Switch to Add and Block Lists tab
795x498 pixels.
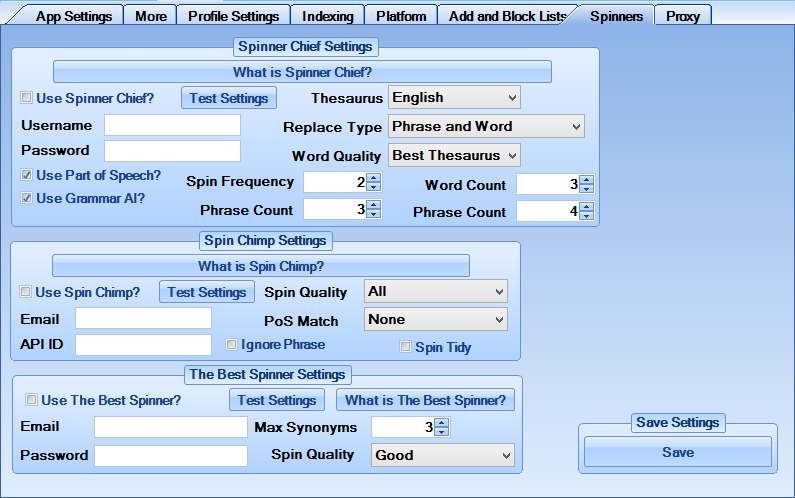pyautogui.click(x=507, y=16)
